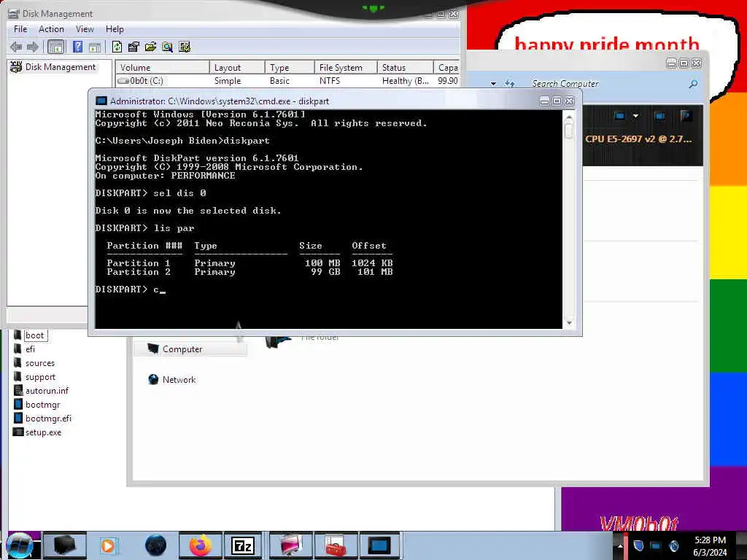This screenshot has width=747, height=560.
Task: Click the shield icon in system tray
Action: [x=639, y=545]
